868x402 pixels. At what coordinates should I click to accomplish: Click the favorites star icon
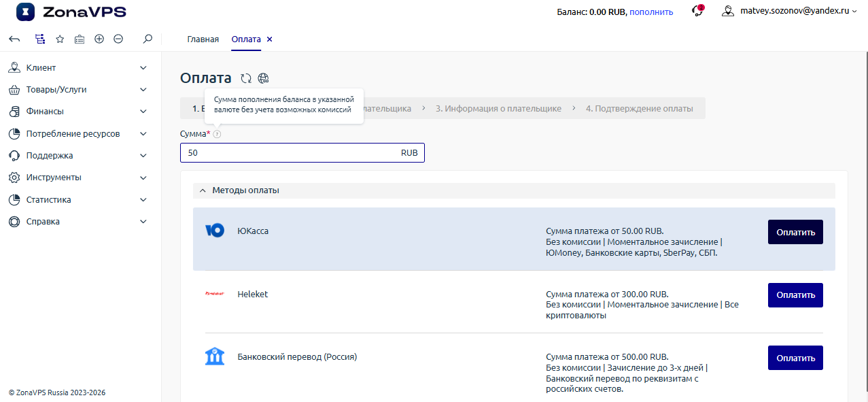pyautogui.click(x=60, y=39)
